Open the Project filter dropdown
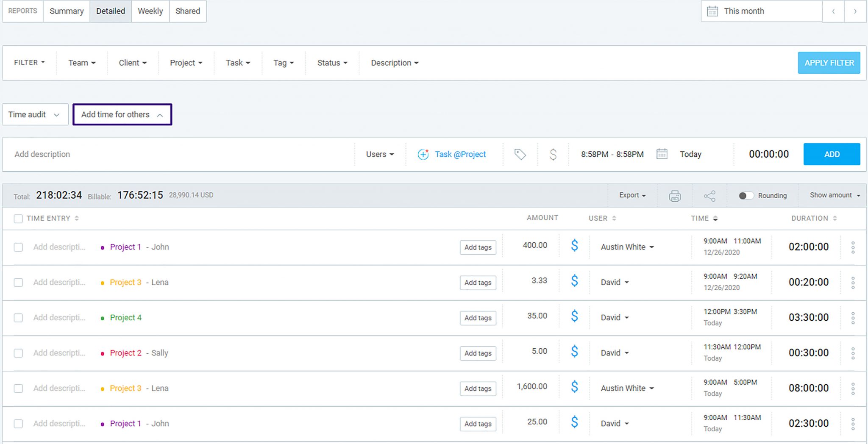 (186, 63)
